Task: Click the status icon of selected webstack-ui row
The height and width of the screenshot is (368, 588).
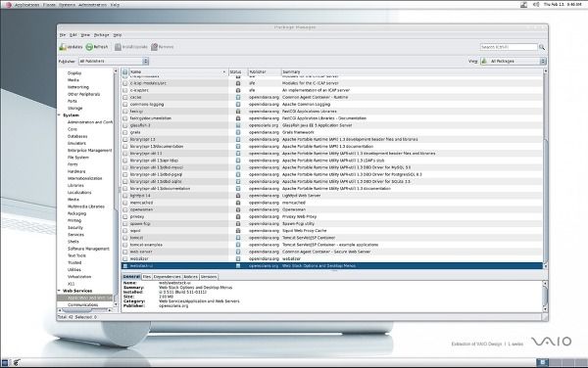Action: (x=238, y=266)
